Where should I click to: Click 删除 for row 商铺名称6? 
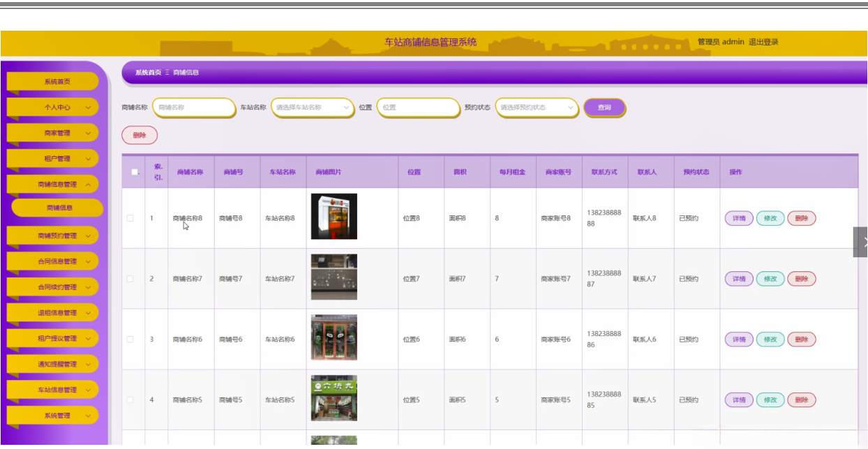coord(802,340)
